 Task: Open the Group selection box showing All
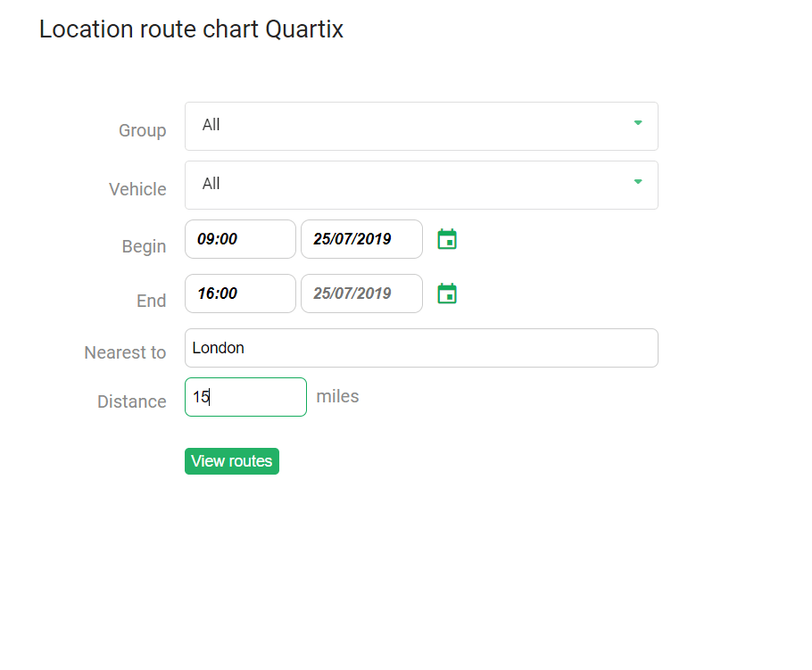pos(421,127)
